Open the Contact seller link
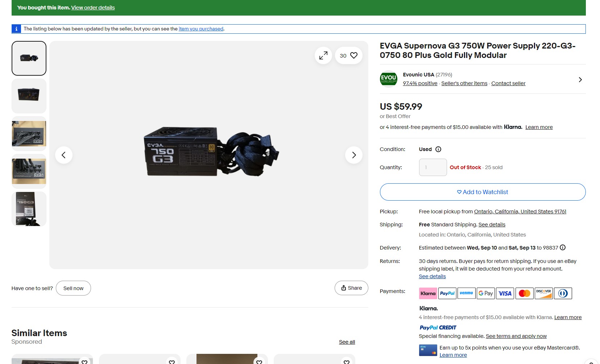The width and height of the screenshot is (600, 364). point(508,83)
